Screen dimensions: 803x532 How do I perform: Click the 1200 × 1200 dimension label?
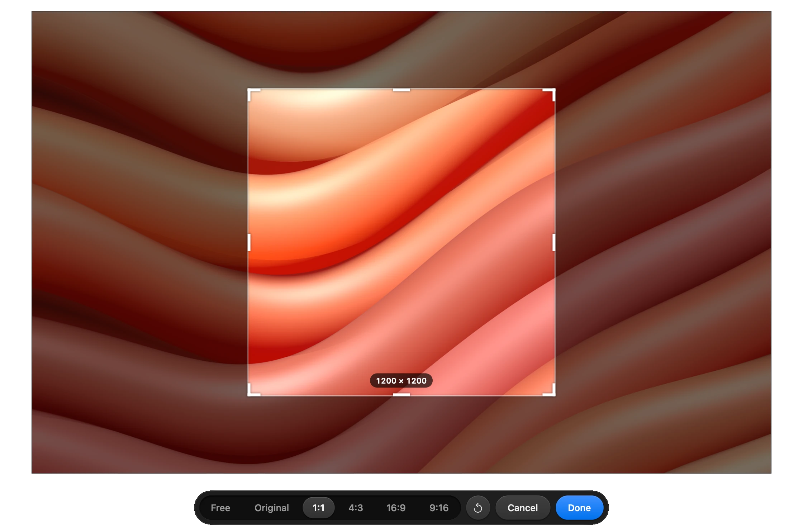tap(401, 381)
